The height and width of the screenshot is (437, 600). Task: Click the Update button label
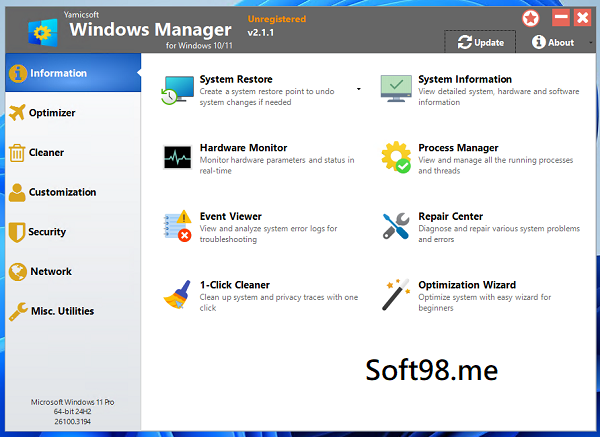tap(489, 42)
